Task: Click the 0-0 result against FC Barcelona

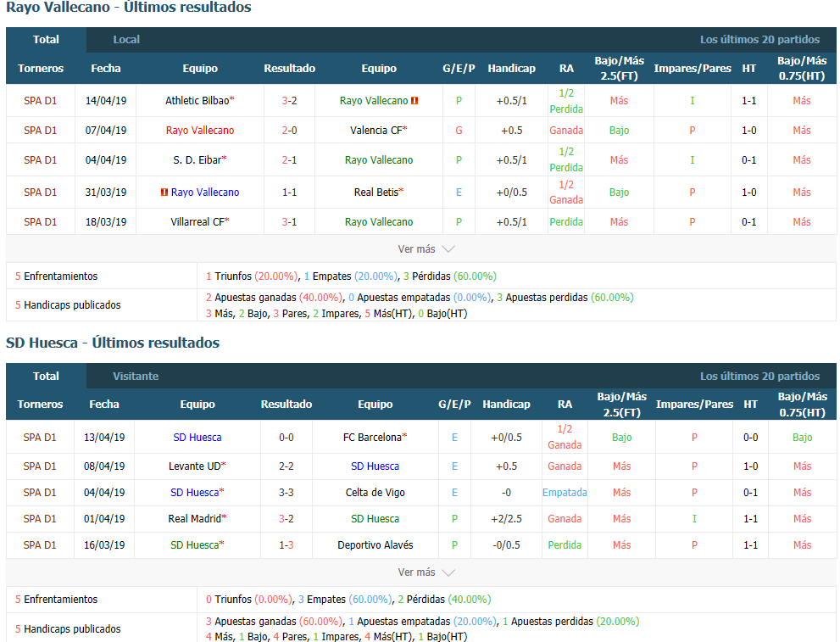Action: tap(286, 438)
